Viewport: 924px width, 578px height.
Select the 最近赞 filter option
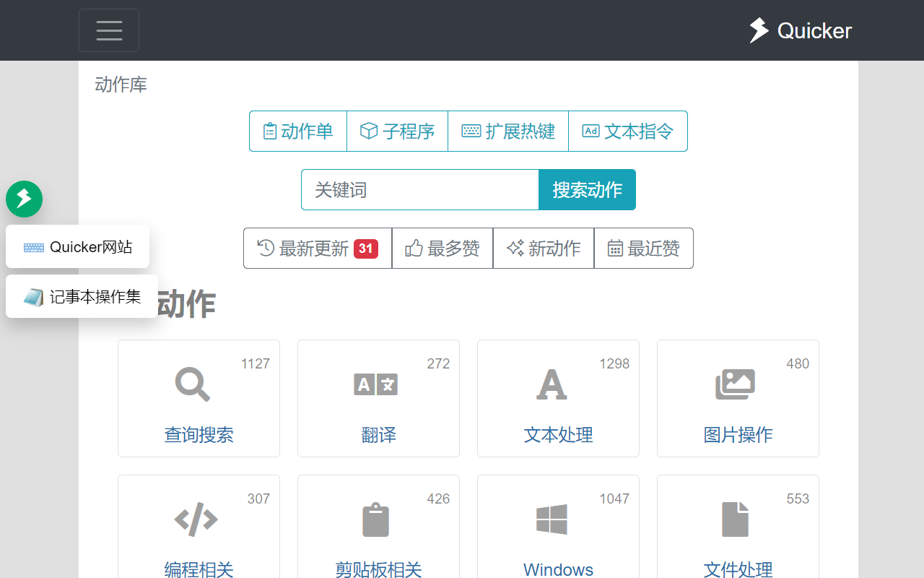coord(643,248)
